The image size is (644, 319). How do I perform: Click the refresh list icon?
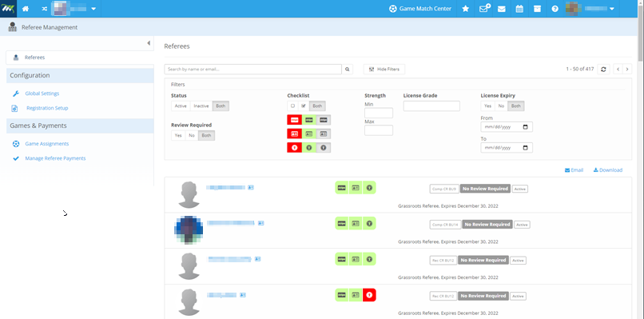coord(603,69)
